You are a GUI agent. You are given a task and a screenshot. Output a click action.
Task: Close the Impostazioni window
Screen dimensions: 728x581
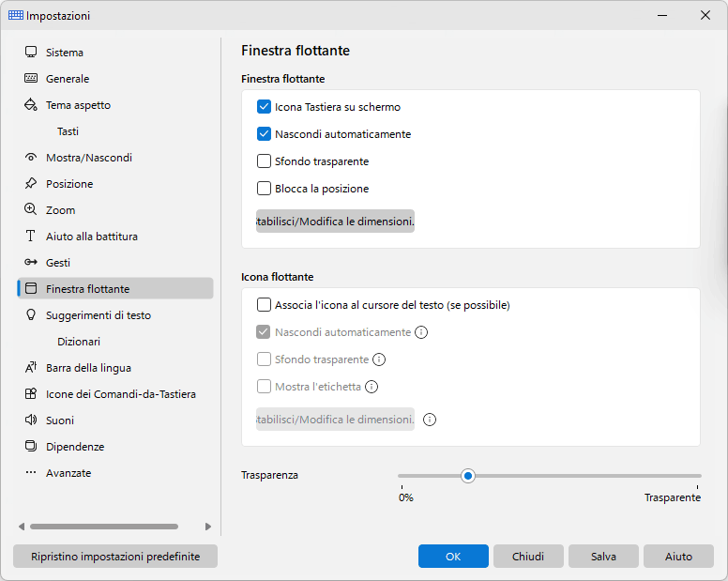(705, 15)
